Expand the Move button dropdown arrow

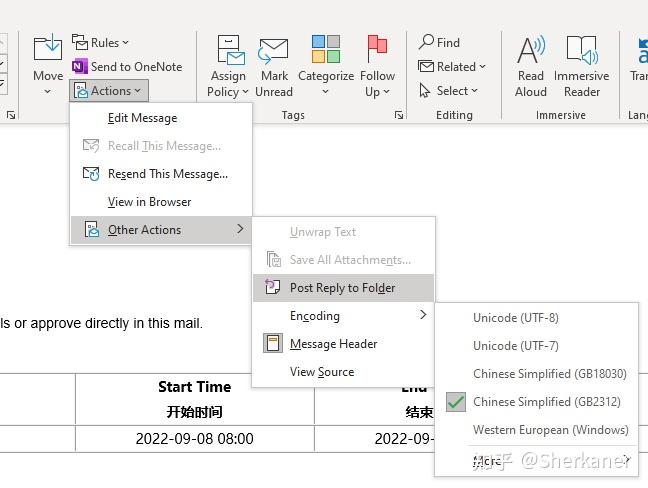point(48,91)
